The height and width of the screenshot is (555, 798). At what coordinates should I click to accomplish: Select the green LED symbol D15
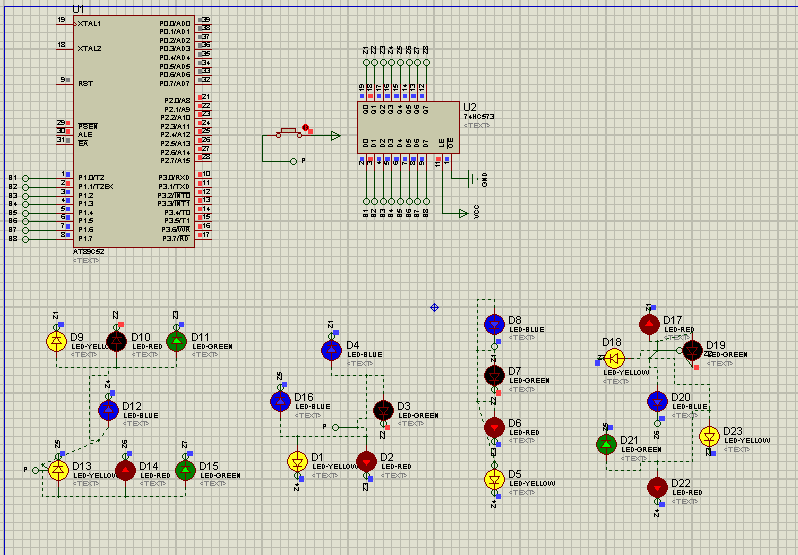click(x=185, y=471)
